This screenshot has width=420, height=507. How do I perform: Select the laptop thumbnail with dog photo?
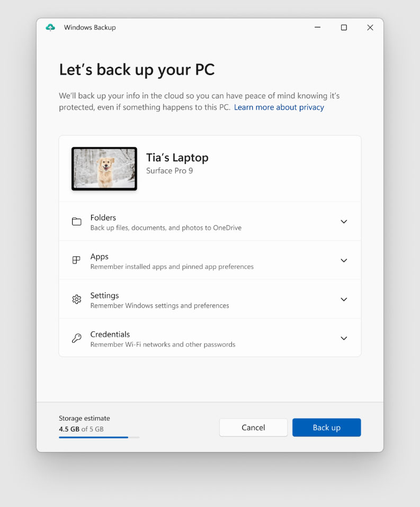pos(104,168)
